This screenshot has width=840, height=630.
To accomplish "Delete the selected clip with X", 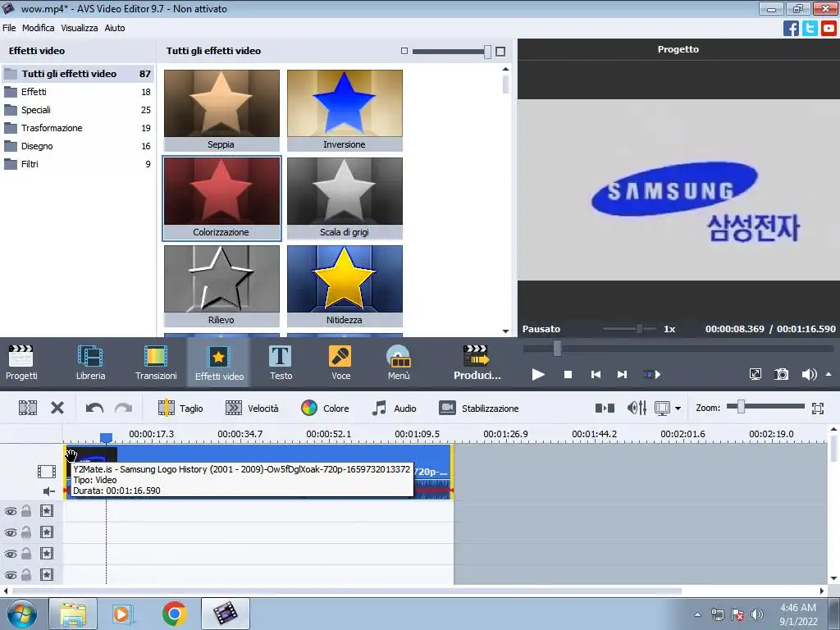I will pos(57,409).
